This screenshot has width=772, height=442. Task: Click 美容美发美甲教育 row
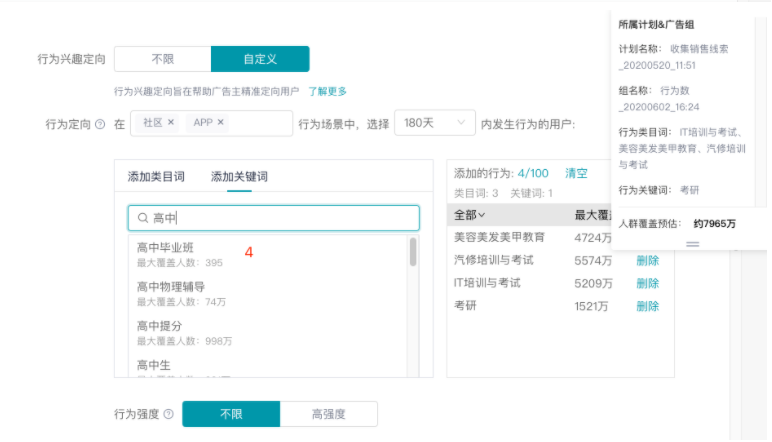pyautogui.click(x=499, y=237)
